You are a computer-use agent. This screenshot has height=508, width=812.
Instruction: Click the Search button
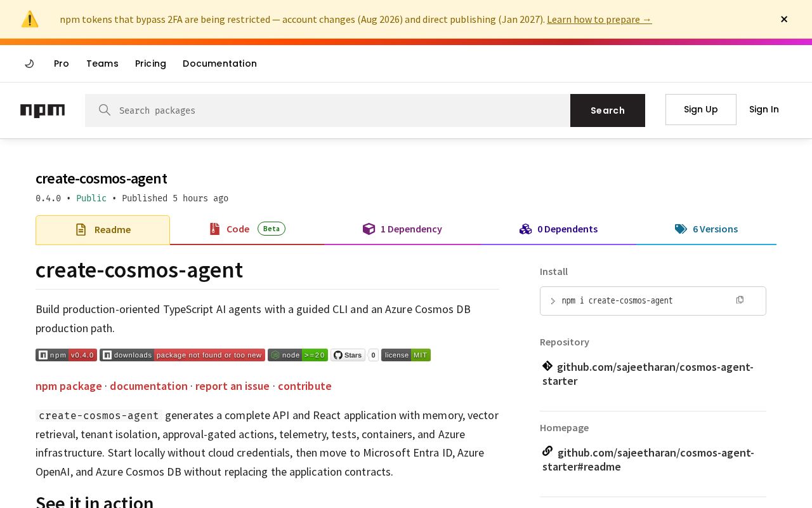click(x=608, y=110)
